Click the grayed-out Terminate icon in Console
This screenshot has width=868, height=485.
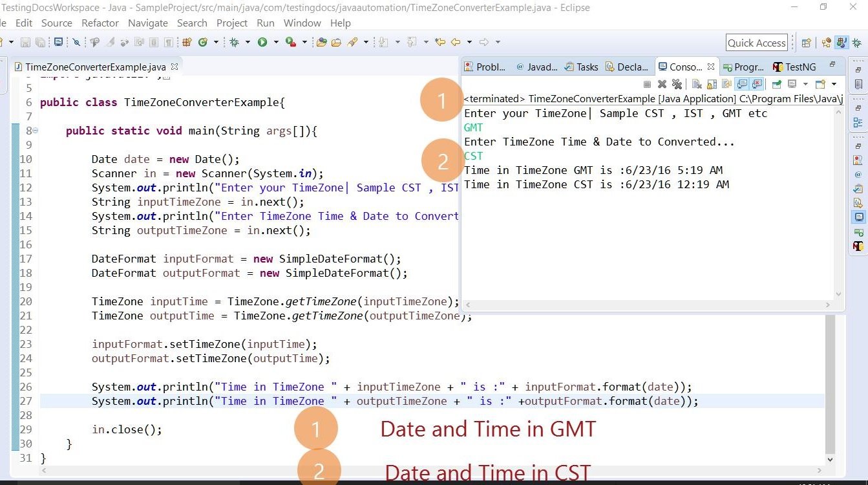pos(646,84)
